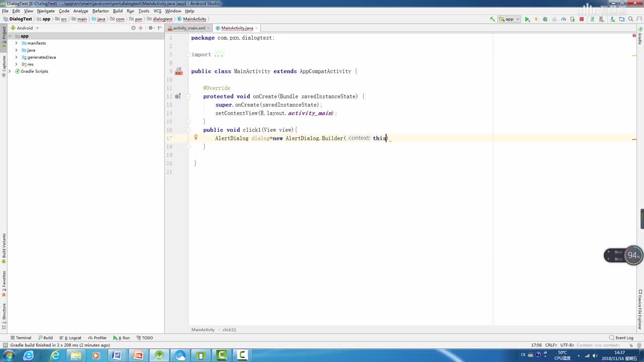Switch to activity_main.xml editor tab
Viewport: 644px width, 362px height.
tap(189, 28)
